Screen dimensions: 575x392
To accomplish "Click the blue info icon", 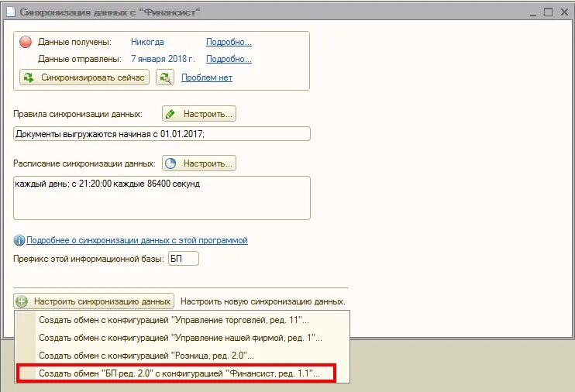I will point(19,241).
